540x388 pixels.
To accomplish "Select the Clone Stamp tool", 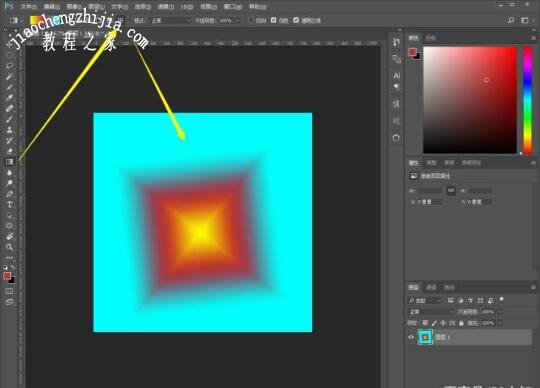I will [x=9, y=130].
